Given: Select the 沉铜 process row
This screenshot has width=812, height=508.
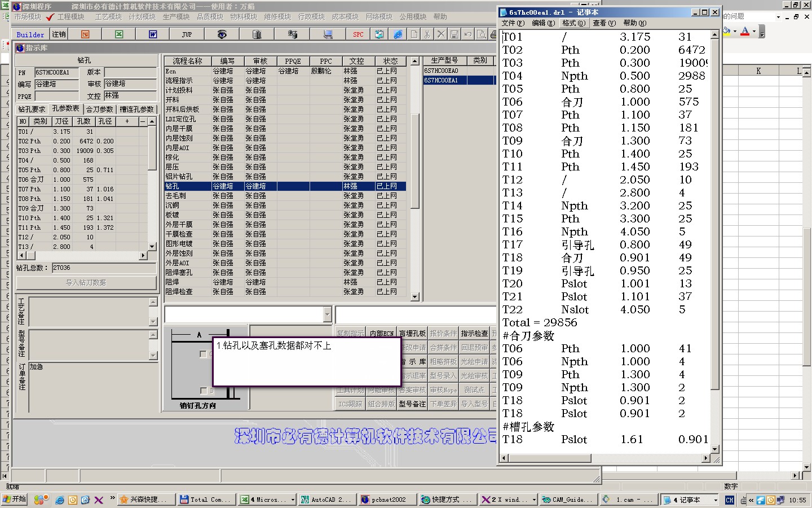Looking at the screenshot, I should 286,205.
